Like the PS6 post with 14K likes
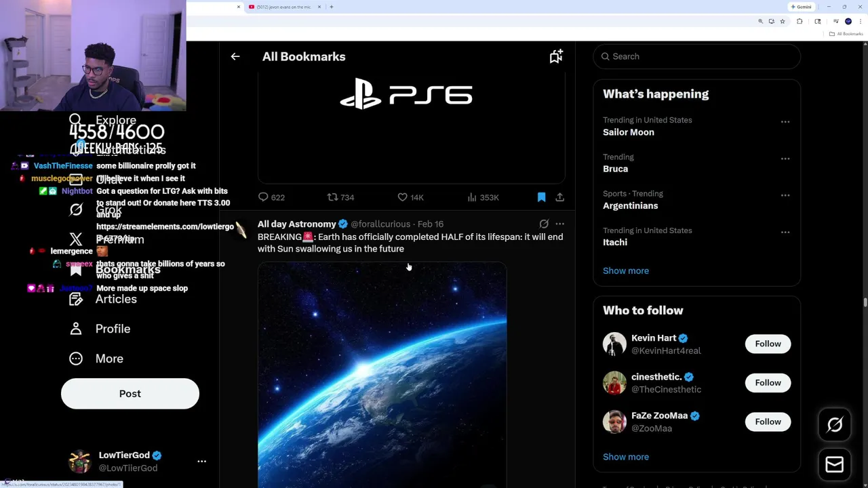Image resolution: width=868 pixels, height=488 pixels. [x=410, y=197]
